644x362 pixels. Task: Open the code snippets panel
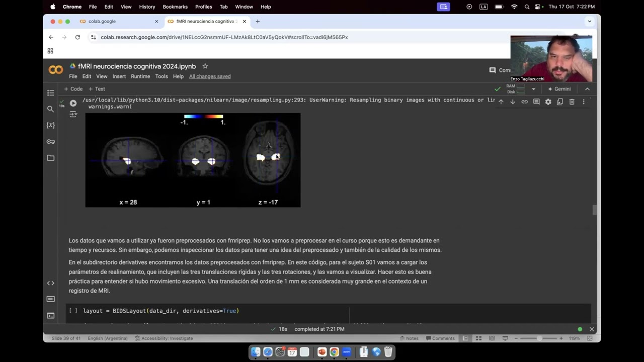[50, 283]
